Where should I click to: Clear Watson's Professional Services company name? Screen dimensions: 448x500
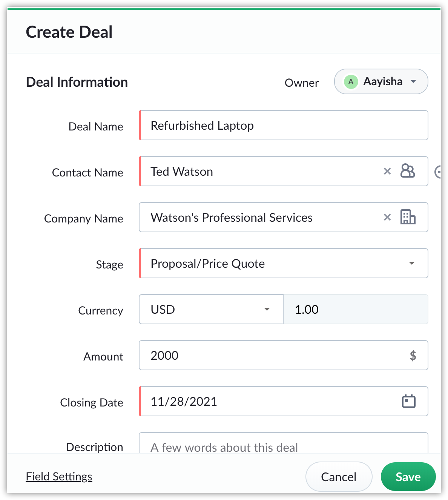(387, 218)
